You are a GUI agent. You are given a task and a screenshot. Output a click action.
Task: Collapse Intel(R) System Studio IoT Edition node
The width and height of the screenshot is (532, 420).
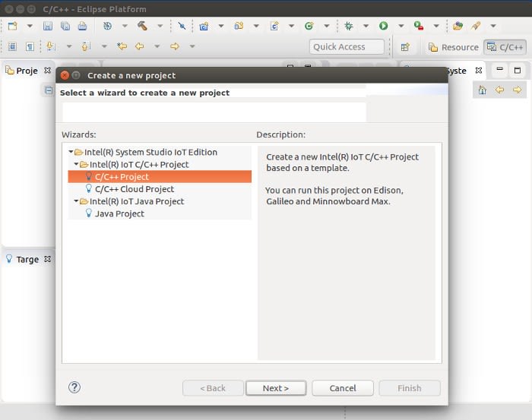(x=71, y=152)
